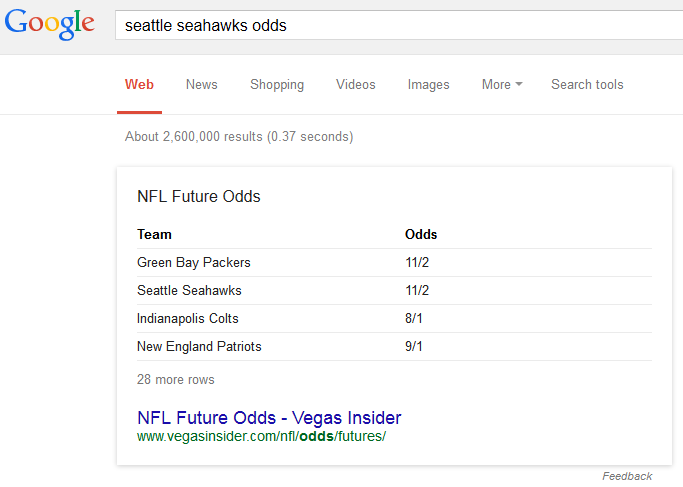The width and height of the screenshot is (683, 487).
Task: Click the Odds column header
Action: 420,235
